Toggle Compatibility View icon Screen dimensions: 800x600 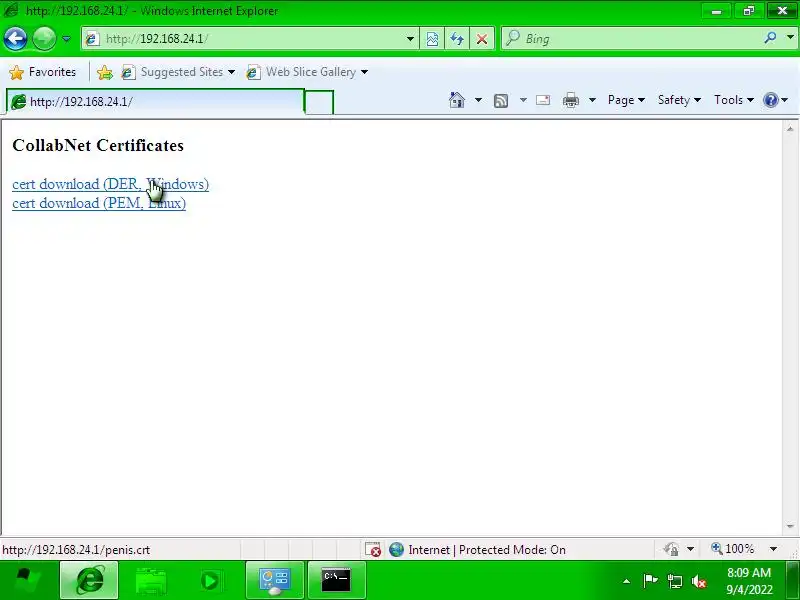pos(432,39)
